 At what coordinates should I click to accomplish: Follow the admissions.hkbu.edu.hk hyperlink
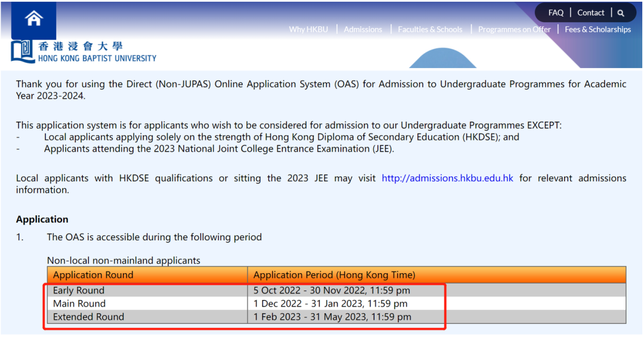click(x=447, y=178)
